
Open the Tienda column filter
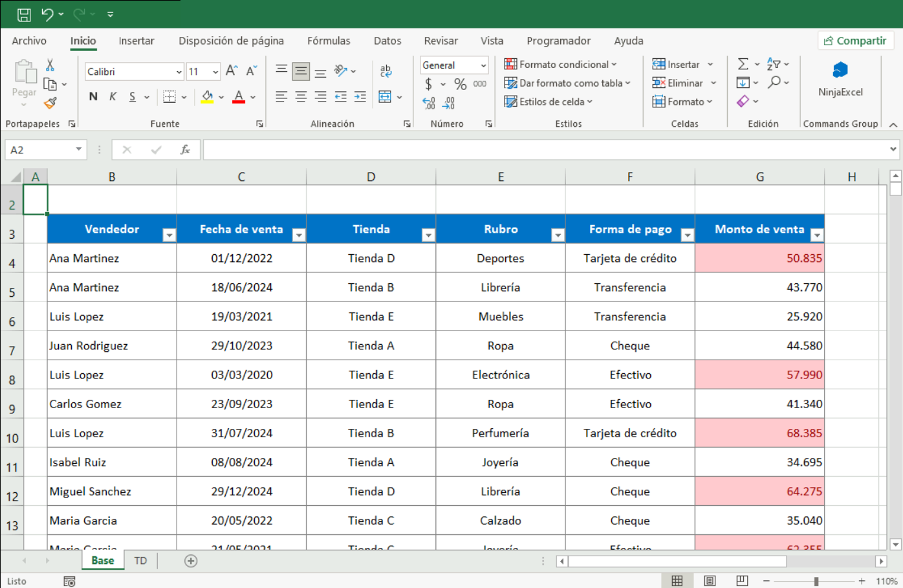coord(428,235)
